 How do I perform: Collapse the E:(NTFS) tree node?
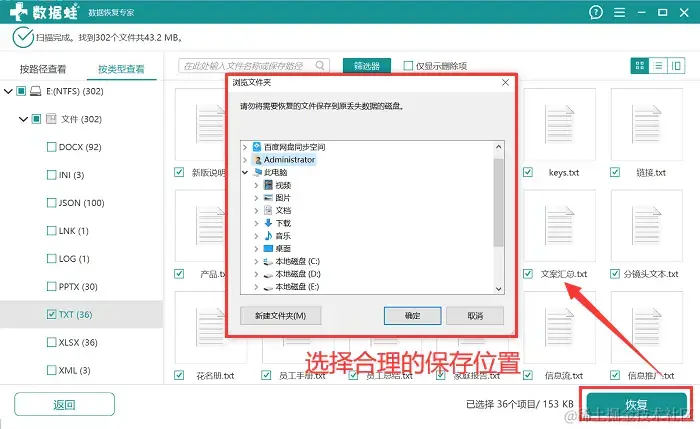(x=8, y=92)
